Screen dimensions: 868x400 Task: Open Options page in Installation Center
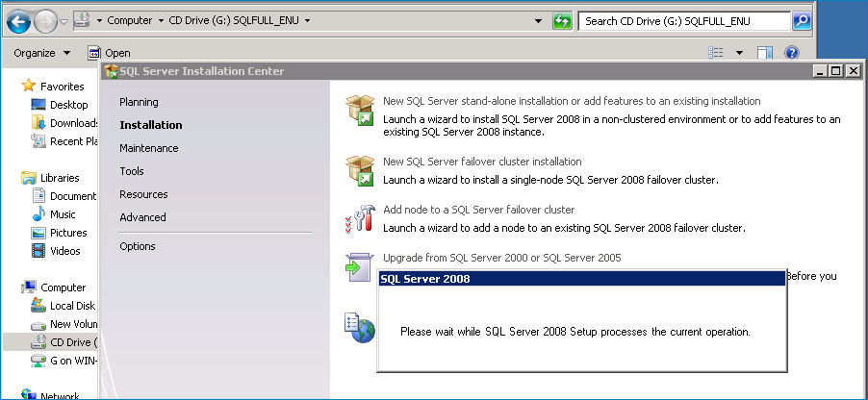(x=138, y=246)
